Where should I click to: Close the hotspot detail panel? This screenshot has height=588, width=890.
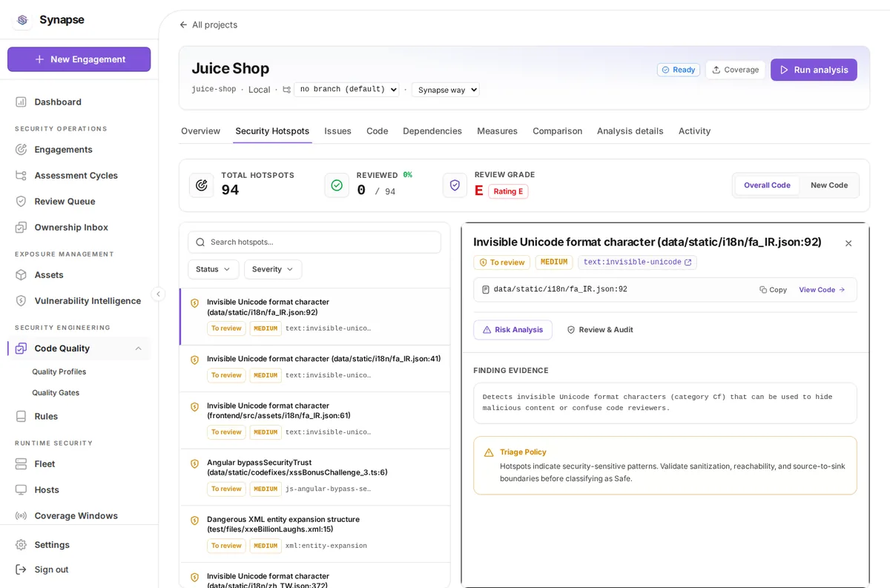tap(848, 243)
